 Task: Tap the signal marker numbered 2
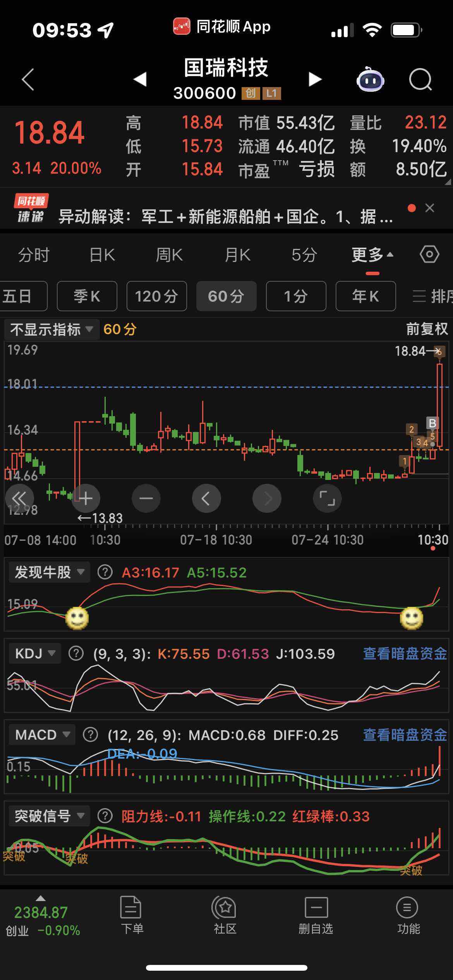point(412,429)
